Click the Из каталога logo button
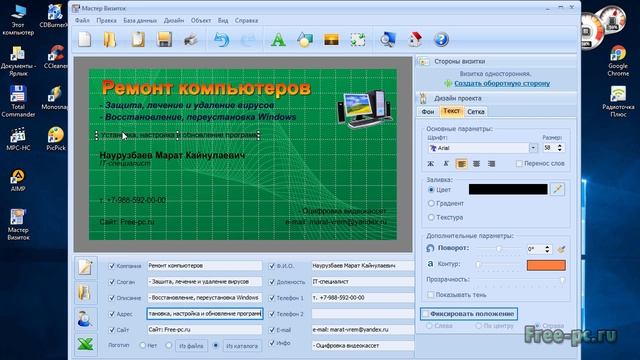640x360 pixels. 242,346
